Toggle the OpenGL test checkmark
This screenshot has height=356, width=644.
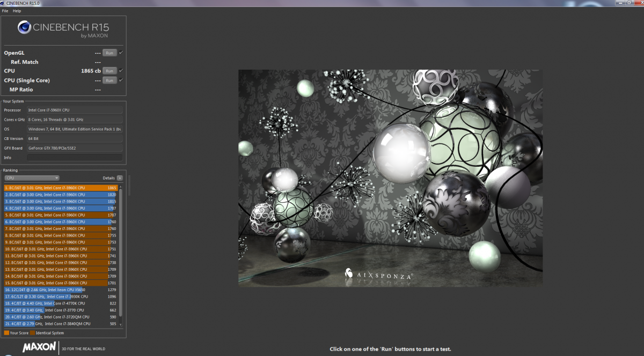(121, 53)
